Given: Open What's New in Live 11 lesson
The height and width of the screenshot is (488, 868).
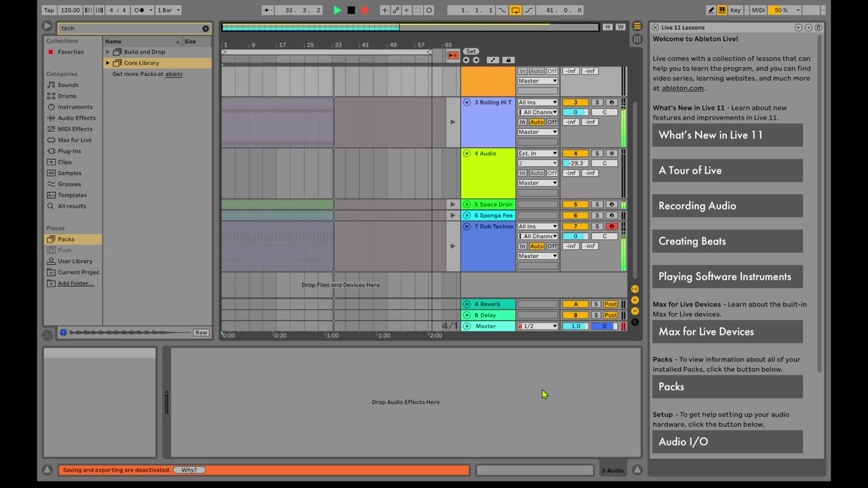Looking at the screenshot, I should pos(728,135).
